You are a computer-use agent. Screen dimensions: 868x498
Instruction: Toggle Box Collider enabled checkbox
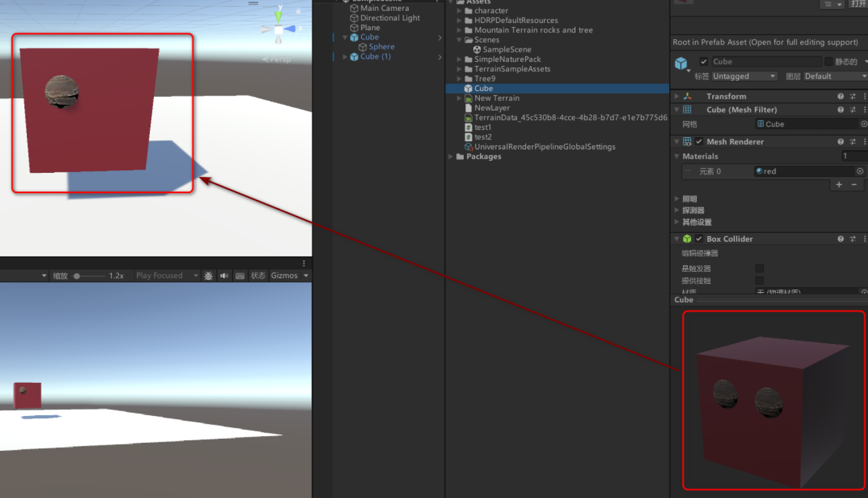[699, 239]
